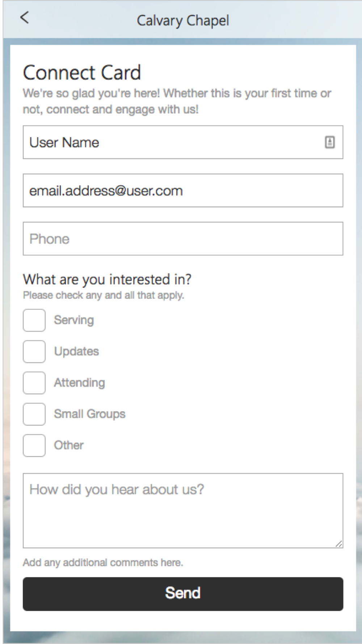Enable the Attending option
This screenshot has height=644, width=362.
(34, 383)
